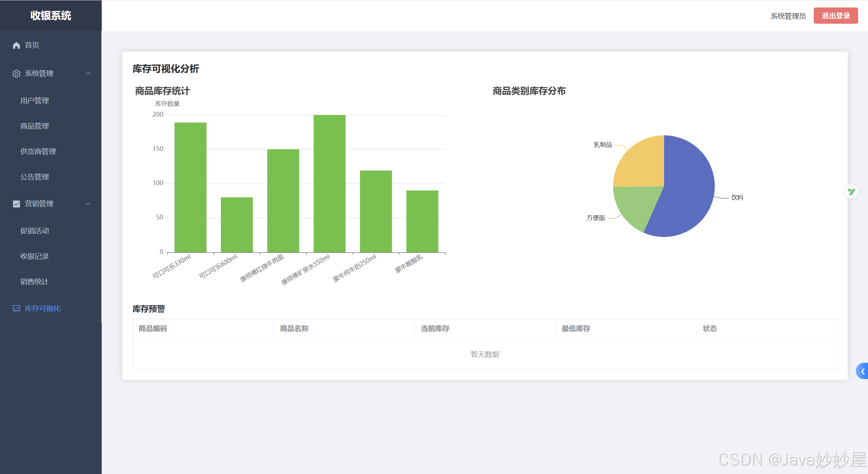Open 用户管理 menu item
This screenshot has height=474, width=868.
pos(35,101)
